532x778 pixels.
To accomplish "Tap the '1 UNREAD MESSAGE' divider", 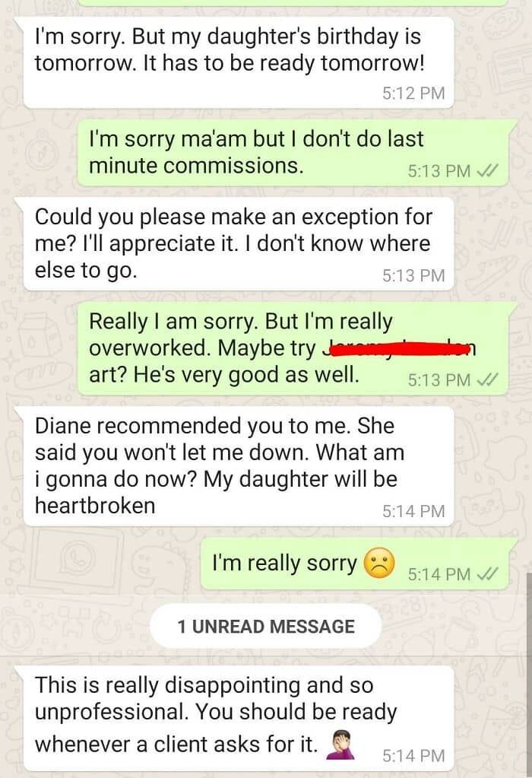I will click(266, 626).
